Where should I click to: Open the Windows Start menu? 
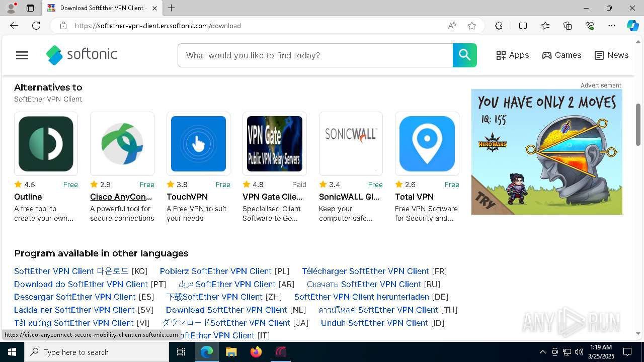click(12, 352)
